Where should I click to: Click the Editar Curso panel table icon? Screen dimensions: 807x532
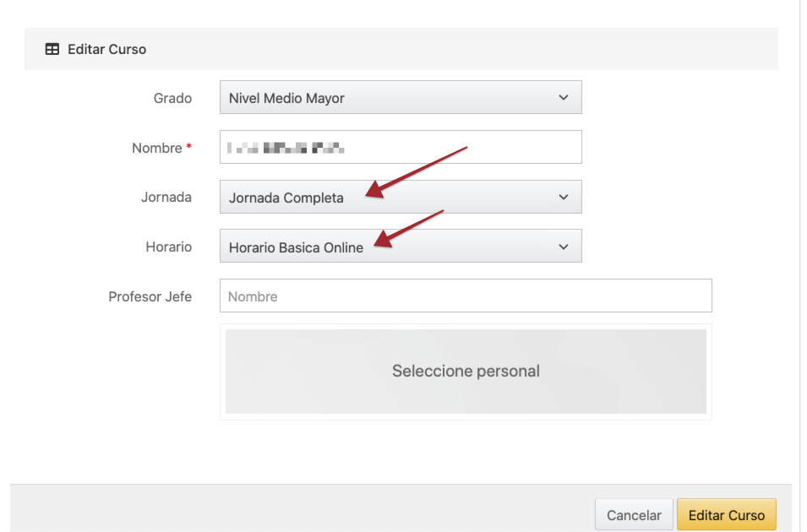[52, 48]
